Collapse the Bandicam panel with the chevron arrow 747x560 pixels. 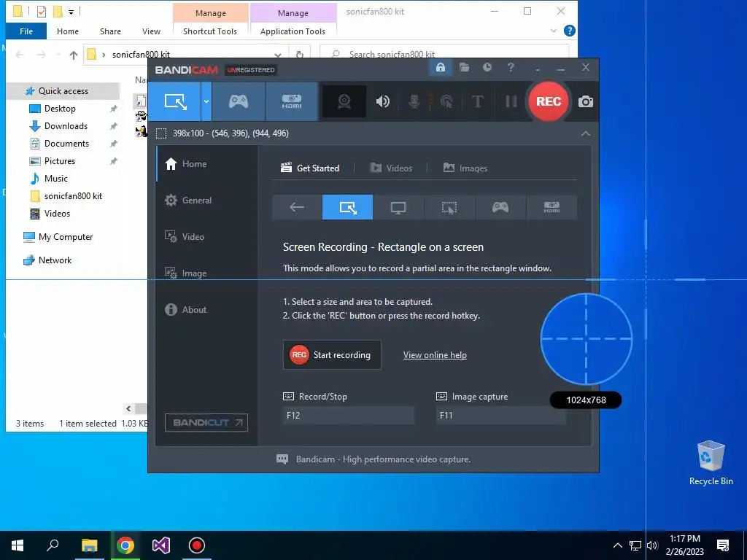click(586, 133)
